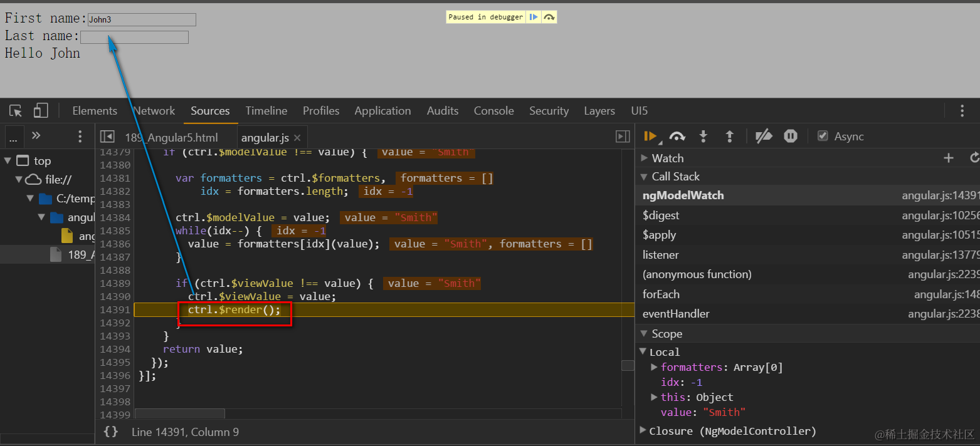Open the Security tab
980x446 pixels.
coord(549,111)
